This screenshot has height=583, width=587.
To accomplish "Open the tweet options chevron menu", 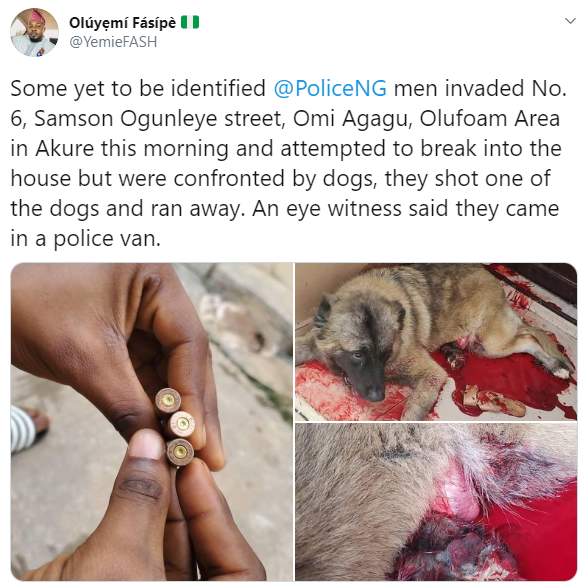I will click(x=570, y=21).
